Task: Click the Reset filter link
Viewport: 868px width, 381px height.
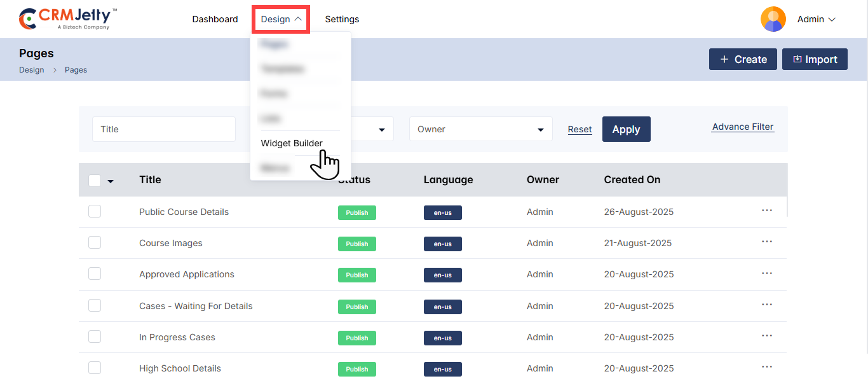Action: point(580,129)
